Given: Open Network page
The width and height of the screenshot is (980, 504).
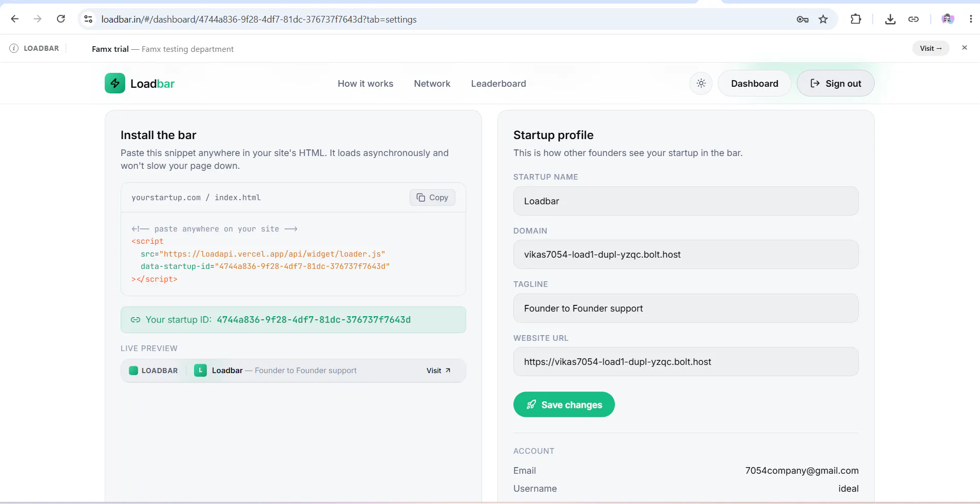Looking at the screenshot, I should pos(432,84).
